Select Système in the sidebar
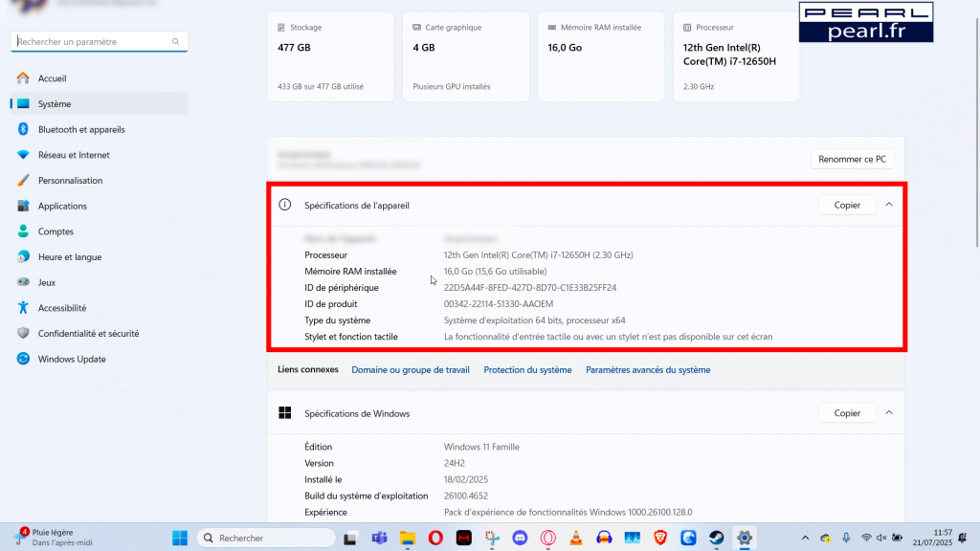The image size is (980, 551). coord(100,103)
